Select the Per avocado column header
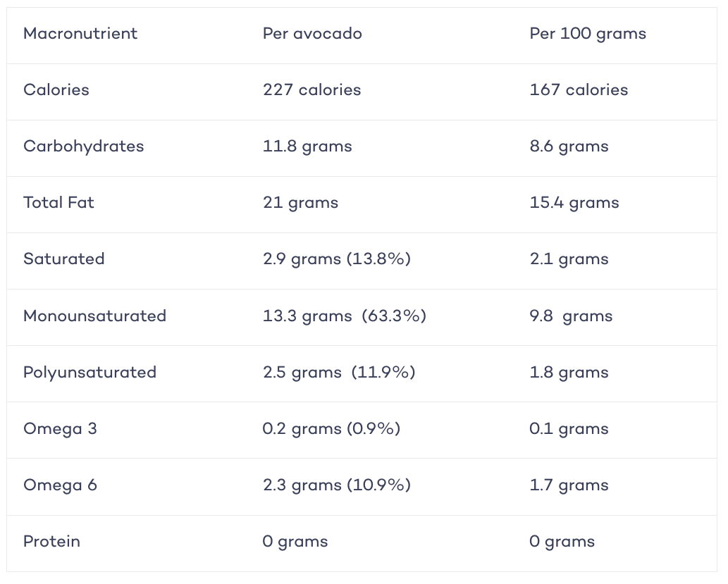 [x=312, y=33]
